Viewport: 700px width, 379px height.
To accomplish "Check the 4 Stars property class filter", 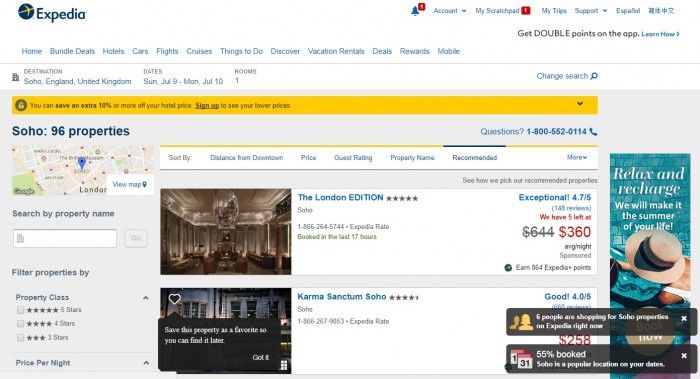I will tap(21, 324).
